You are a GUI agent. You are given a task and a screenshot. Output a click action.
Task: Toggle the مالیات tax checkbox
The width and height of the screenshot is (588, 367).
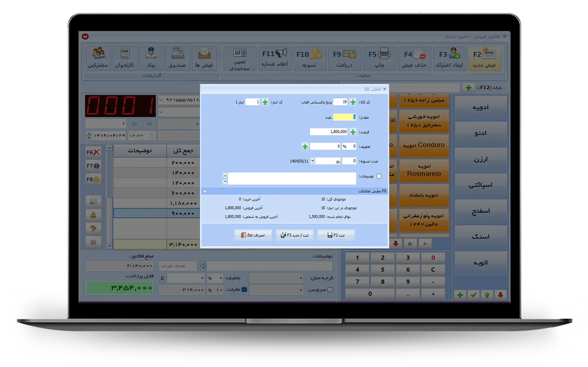click(244, 290)
